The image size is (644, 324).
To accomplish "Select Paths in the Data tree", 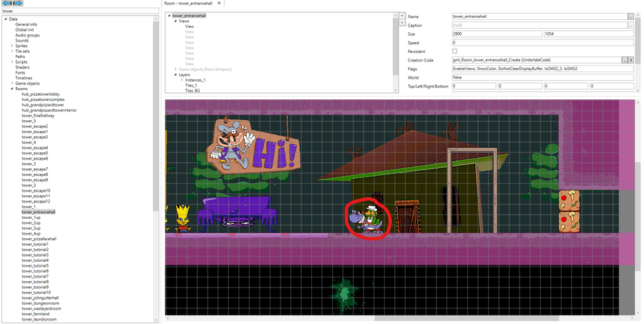I will 20,57.
